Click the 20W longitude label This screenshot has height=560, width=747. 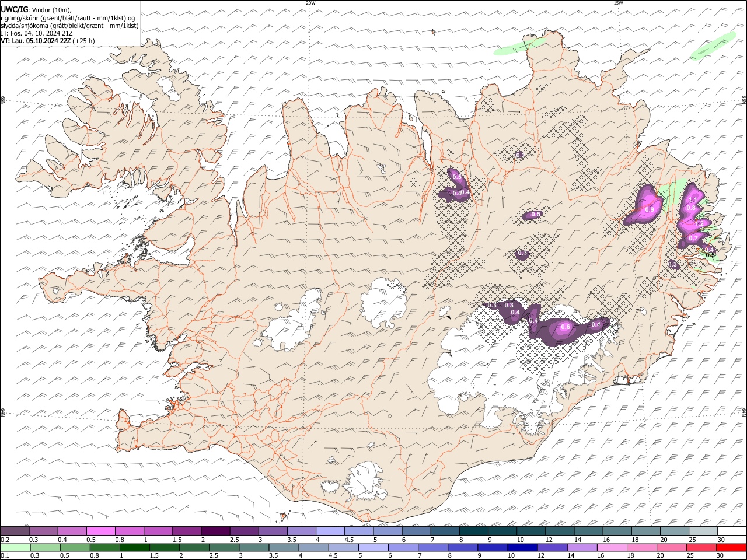click(x=310, y=3)
